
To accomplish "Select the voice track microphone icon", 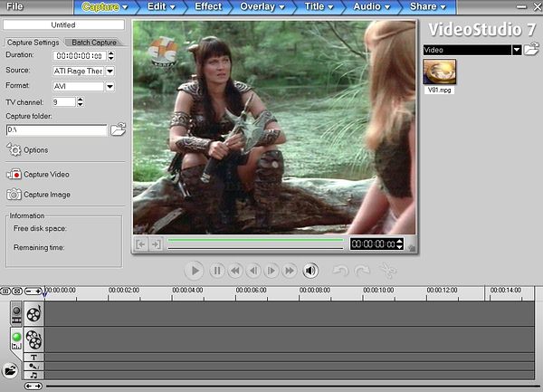I will click(x=33, y=366).
